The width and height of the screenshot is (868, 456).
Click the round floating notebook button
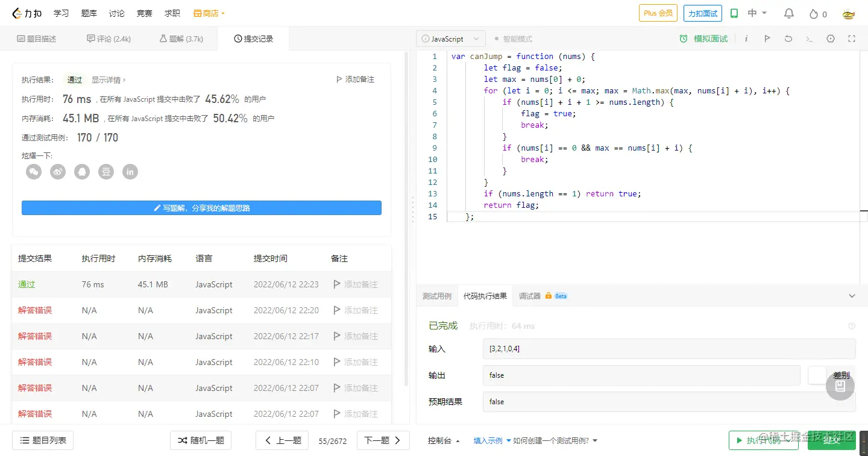pyautogui.click(x=840, y=387)
